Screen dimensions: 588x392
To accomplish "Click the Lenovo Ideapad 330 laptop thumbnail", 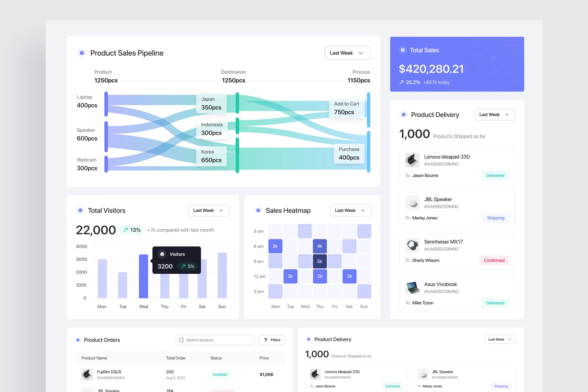I will click(x=412, y=160).
